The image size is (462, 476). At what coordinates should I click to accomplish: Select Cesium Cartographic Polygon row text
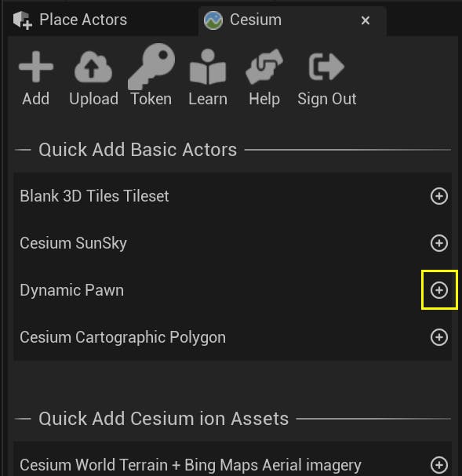click(x=122, y=337)
